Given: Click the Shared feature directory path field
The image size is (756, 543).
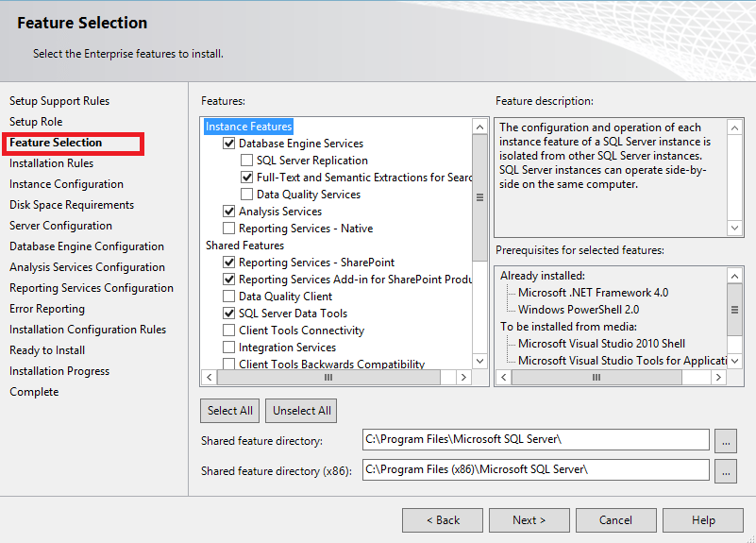Looking at the screenshot, I should 534,440.
